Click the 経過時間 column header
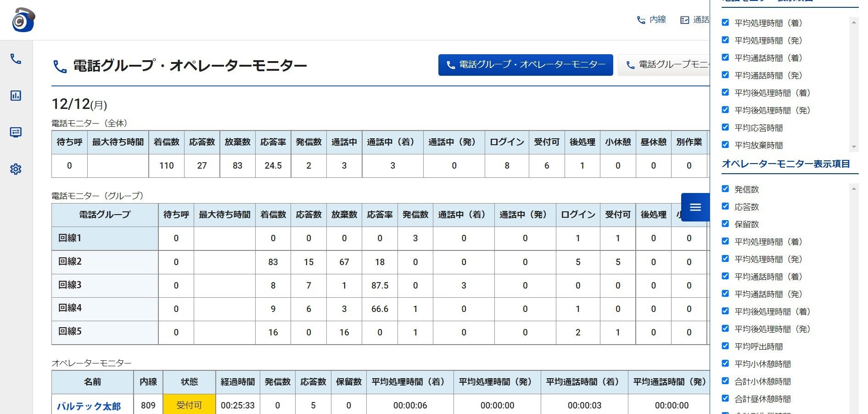 237,382
